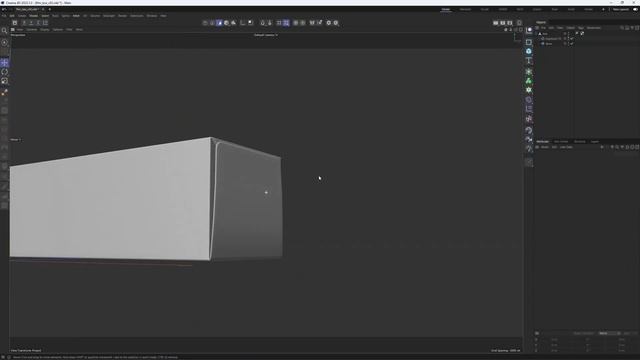Screen dimensions: 640x360
Task: Open viewport Display menu
Action: pos(44,29)
